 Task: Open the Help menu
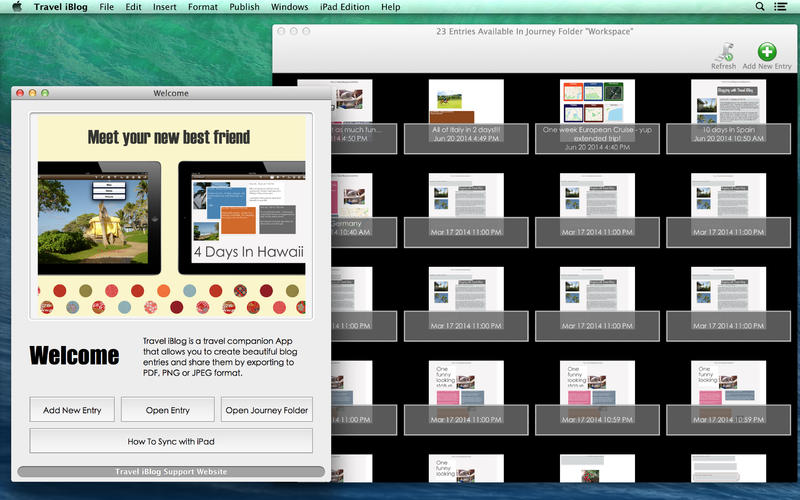[x=390, y=7]
